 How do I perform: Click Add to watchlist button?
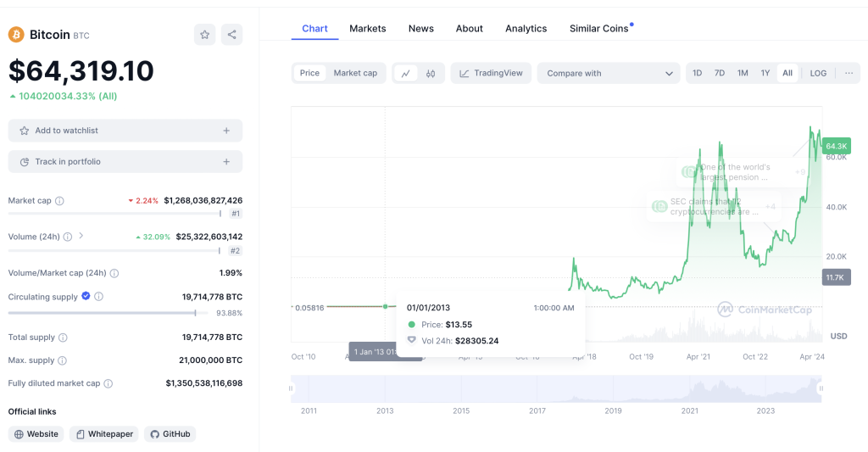click(125, 131)
